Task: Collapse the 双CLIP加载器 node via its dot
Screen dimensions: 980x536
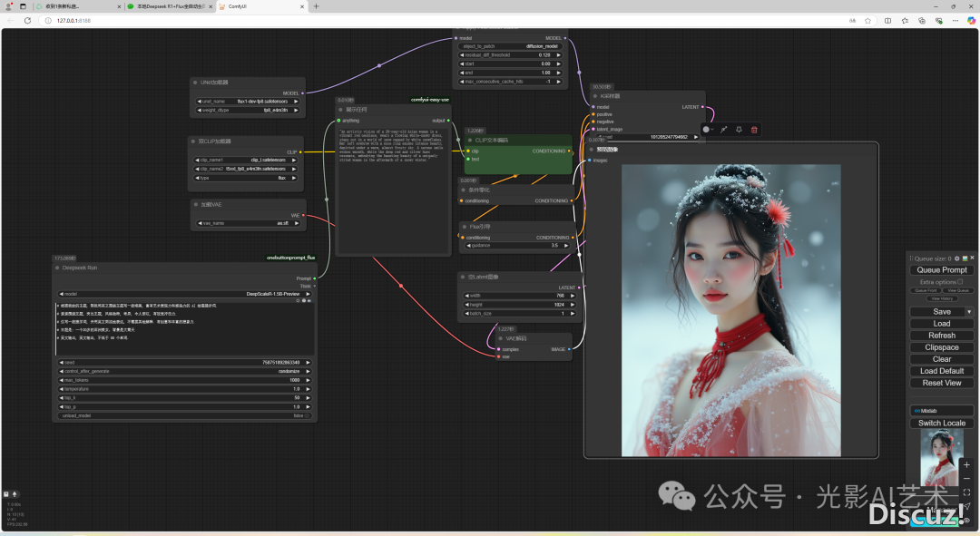Action: point(193,141)
